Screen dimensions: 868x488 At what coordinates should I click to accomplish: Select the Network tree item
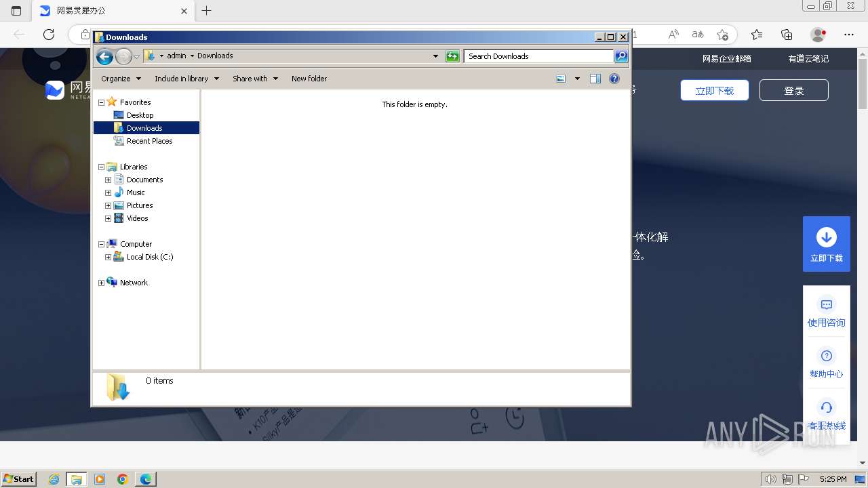click(x=134, y=283)
